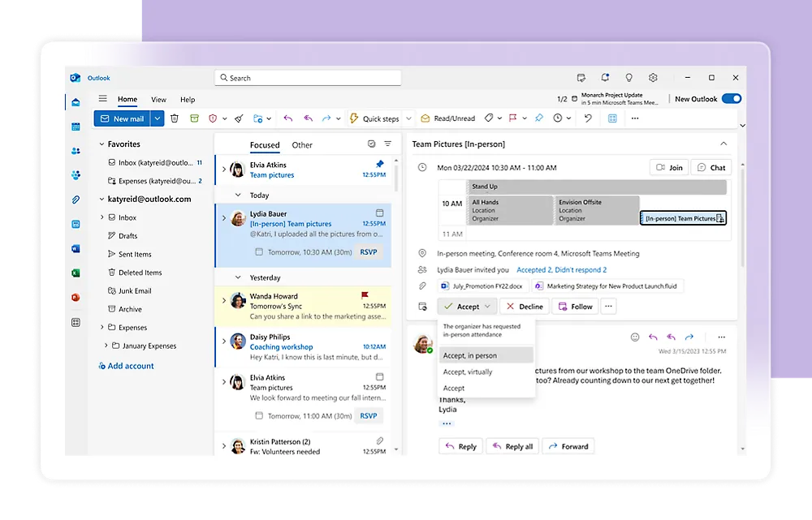812x520 pixels.
Task: Delete the selected message with trash icon
Action: (x=175, y=118)
